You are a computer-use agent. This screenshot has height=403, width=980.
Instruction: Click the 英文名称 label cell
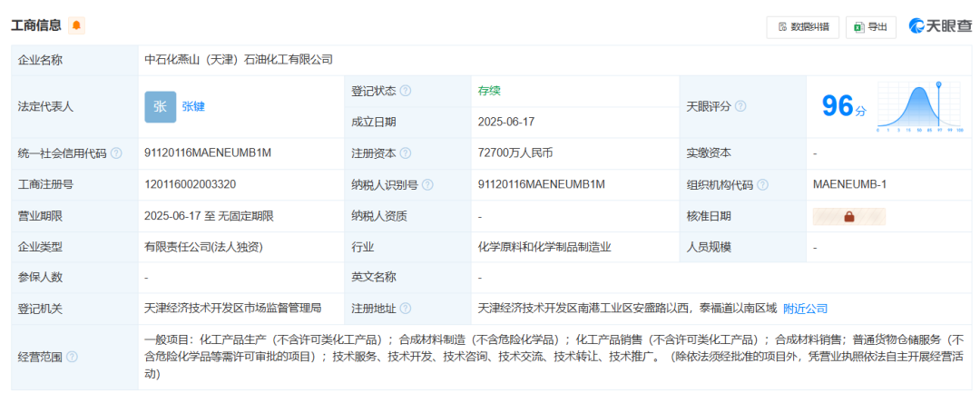(407, 278)
